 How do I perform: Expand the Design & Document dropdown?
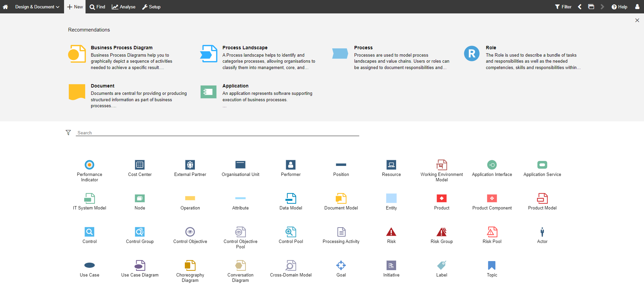pos(37,7)
